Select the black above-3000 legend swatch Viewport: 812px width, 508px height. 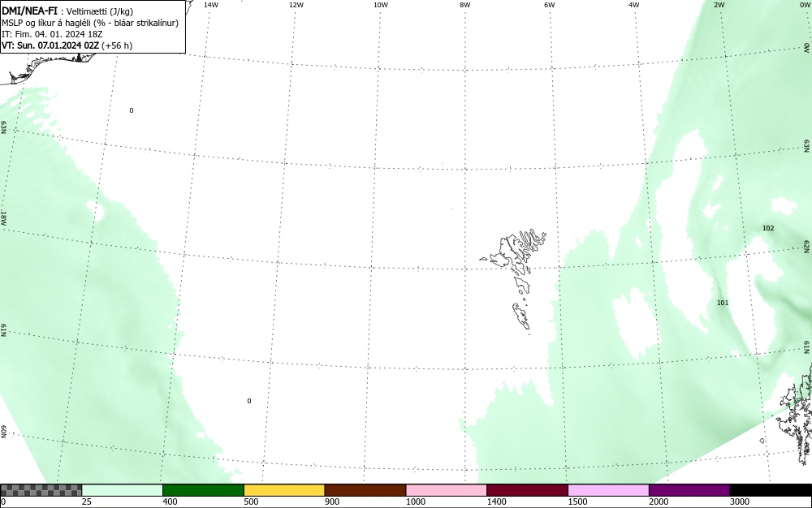click(771, 490)
